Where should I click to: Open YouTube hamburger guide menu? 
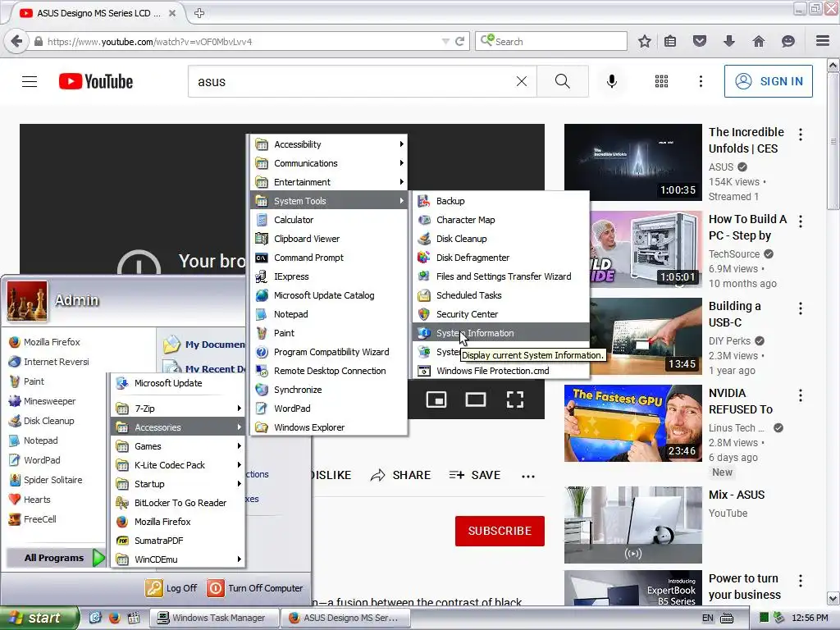pos(30,81)
